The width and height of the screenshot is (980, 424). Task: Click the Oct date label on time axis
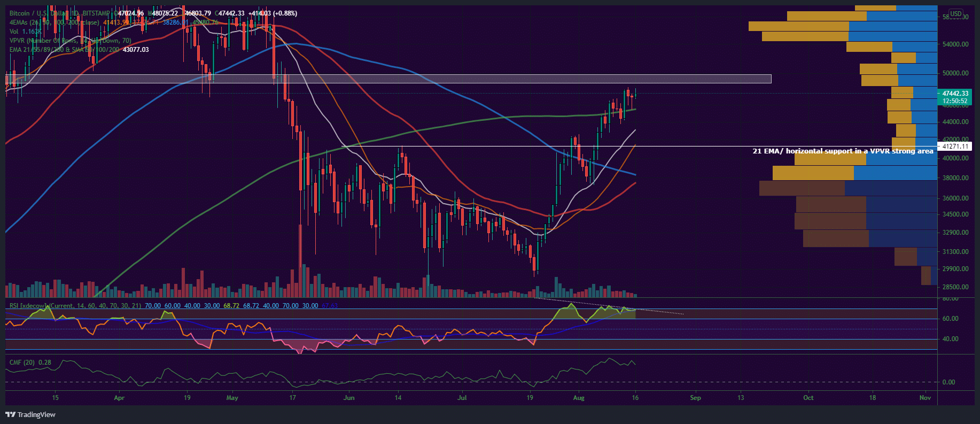click(808, 398)
